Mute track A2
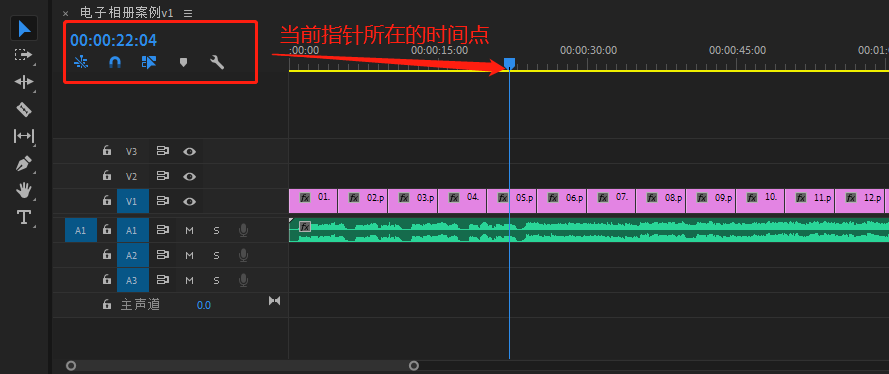The width and height of the screenshot is (889, 374). [x=189, y=256]
